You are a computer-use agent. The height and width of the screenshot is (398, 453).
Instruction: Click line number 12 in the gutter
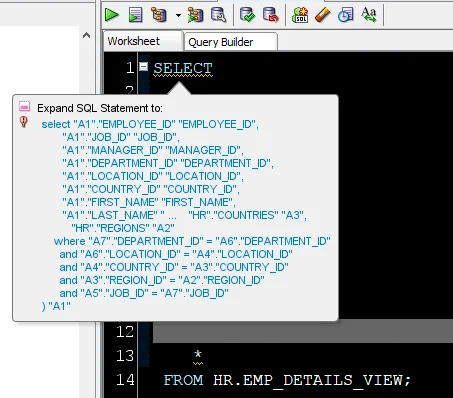pyautogui.click(x=125, y=332)
